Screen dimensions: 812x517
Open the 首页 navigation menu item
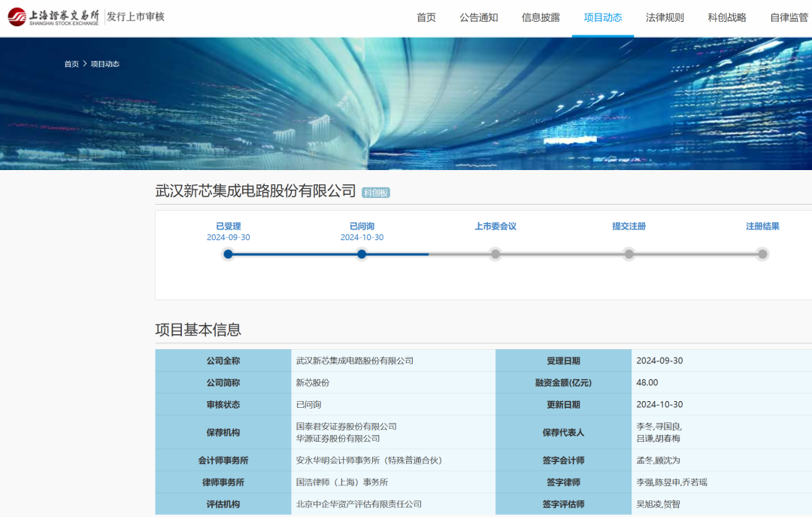tap(426, 18)
